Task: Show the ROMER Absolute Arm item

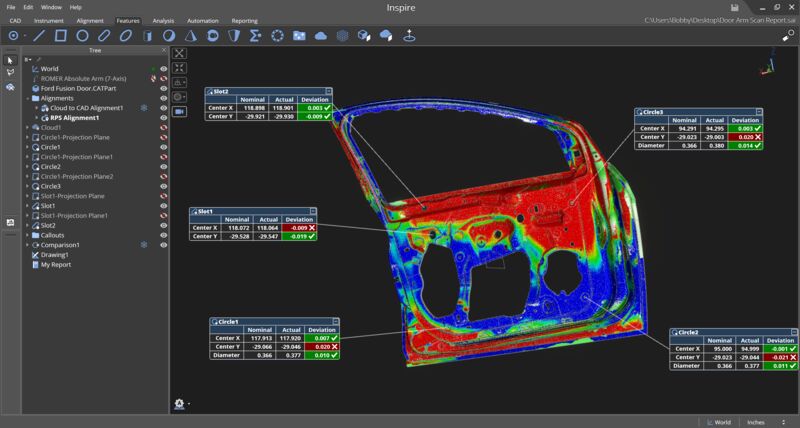Action: click(164, 79)
